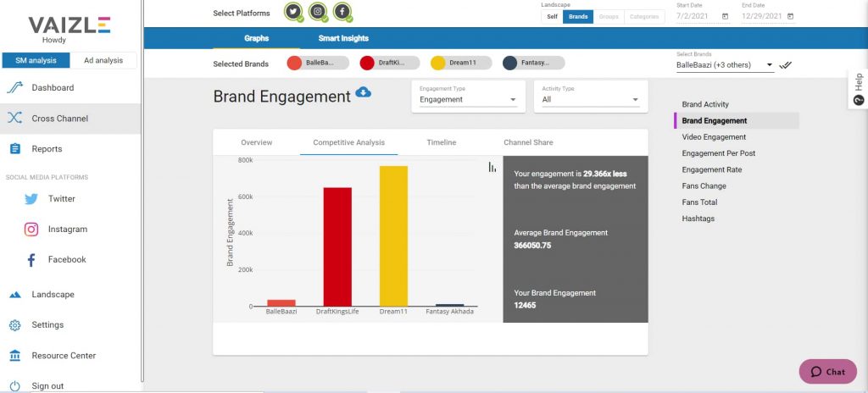Toggle the Instagram platform icon
The image size is (868, 393).
tap(318, 12)
